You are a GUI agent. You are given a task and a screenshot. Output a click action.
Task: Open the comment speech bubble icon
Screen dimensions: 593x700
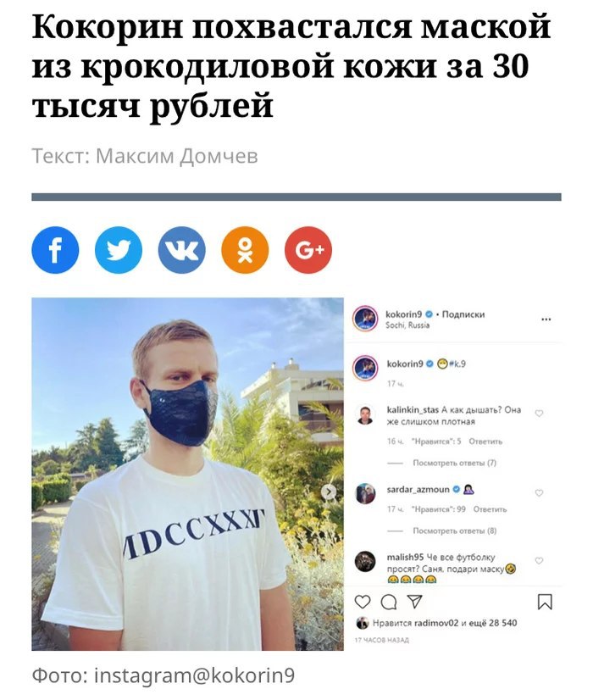point(389,603)
